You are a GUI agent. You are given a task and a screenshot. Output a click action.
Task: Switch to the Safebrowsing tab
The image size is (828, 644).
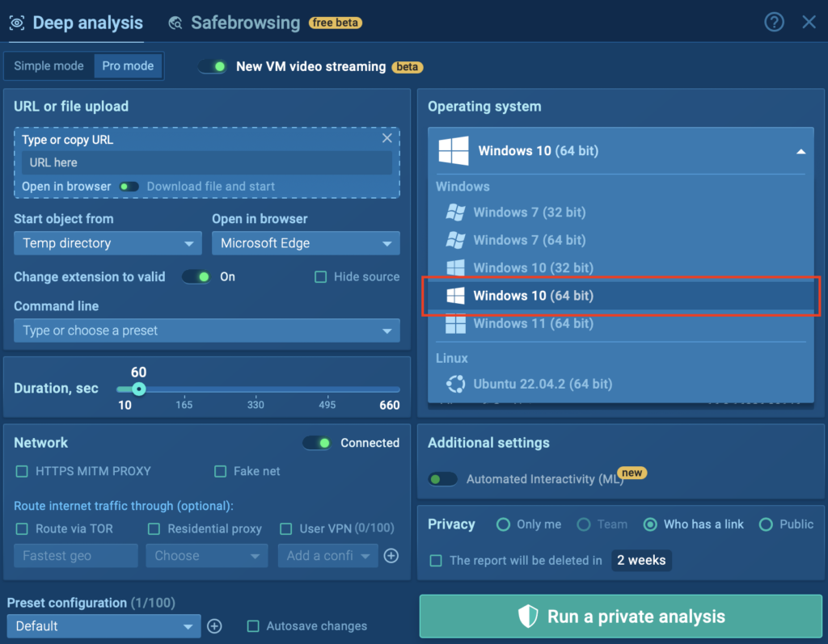[244, 23]
